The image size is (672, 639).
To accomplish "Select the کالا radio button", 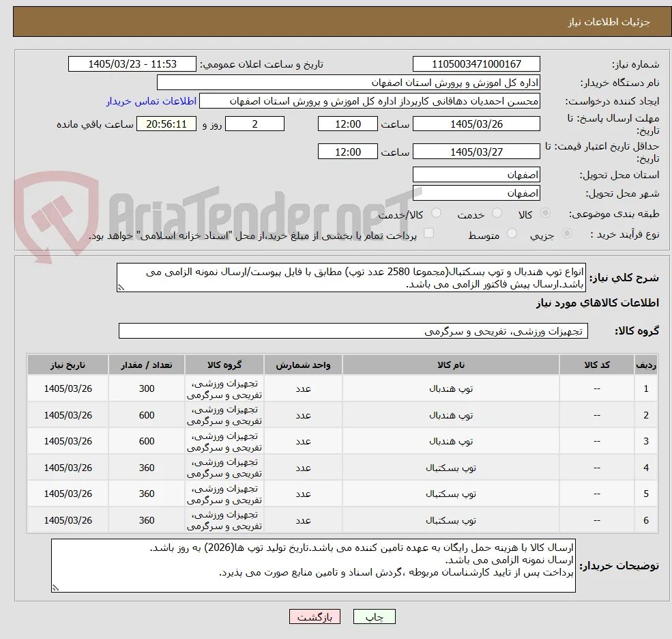I will [545, 213].
